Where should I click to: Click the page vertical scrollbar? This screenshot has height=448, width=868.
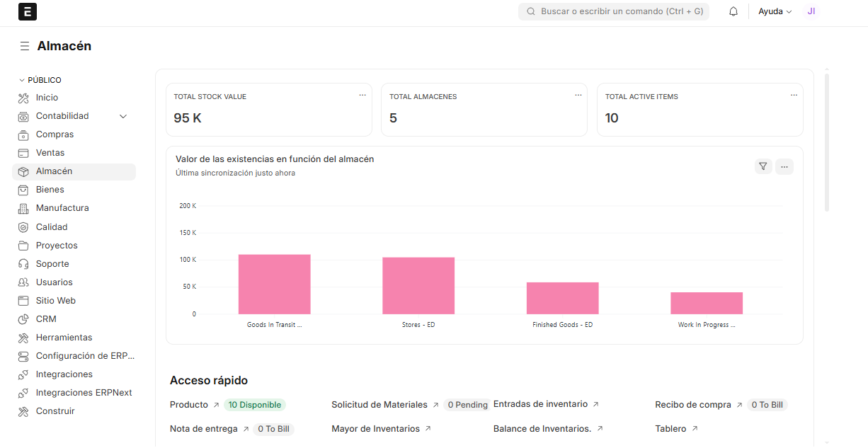pyautogui.click(x=826, y=140)
